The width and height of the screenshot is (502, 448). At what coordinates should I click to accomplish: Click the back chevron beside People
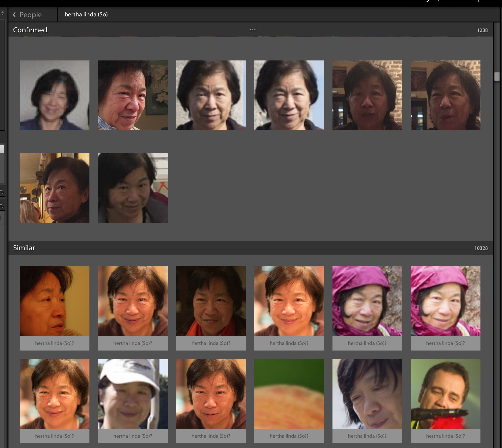pos(14,15)
